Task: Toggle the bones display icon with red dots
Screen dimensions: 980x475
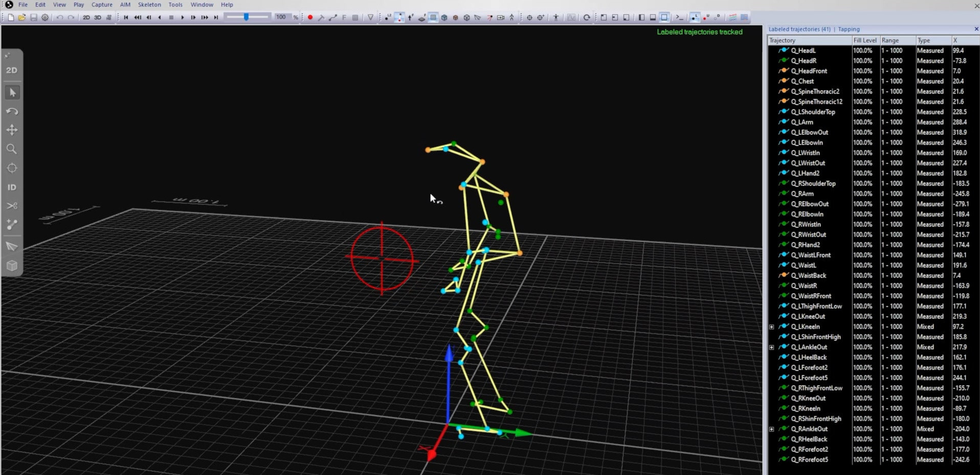Action: tap(399, 17)
